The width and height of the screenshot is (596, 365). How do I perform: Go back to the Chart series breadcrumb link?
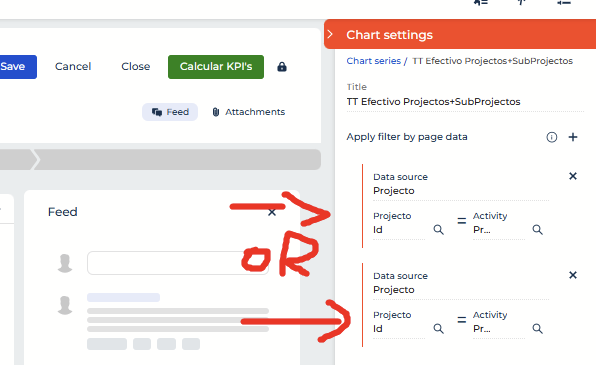coord(373,61)
